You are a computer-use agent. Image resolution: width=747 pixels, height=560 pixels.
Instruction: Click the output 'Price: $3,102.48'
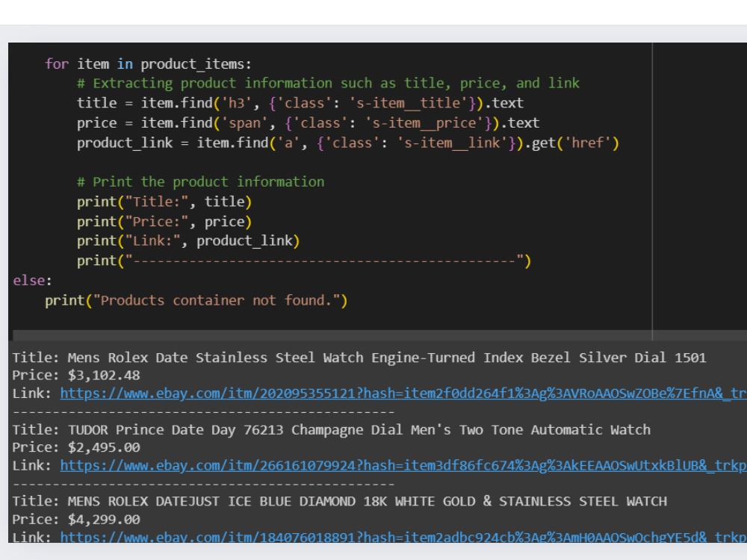tap(76, 376)
